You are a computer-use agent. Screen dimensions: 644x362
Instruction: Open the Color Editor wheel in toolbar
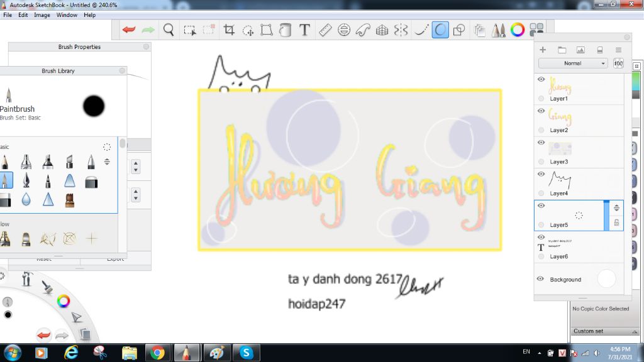click(518, 30)
